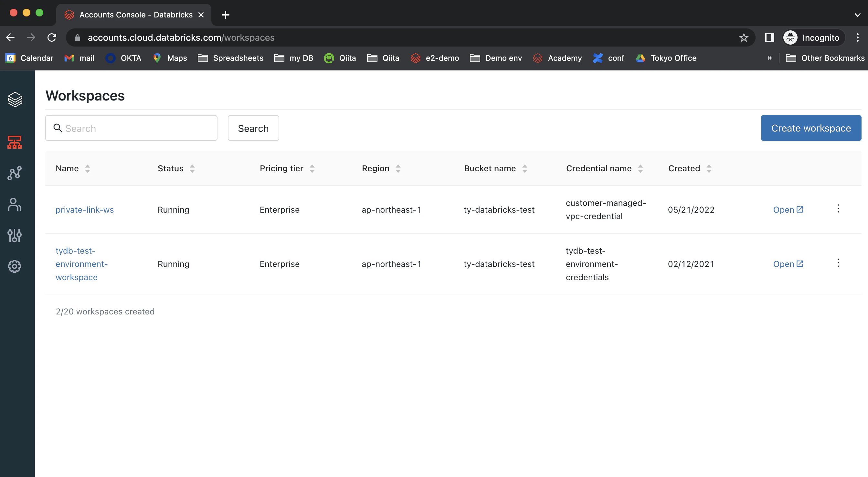The image size is (868, 477).
Task: Show hidden bookmarks with the double chevron
Action: pyautogui.click(x=769, y=58)
